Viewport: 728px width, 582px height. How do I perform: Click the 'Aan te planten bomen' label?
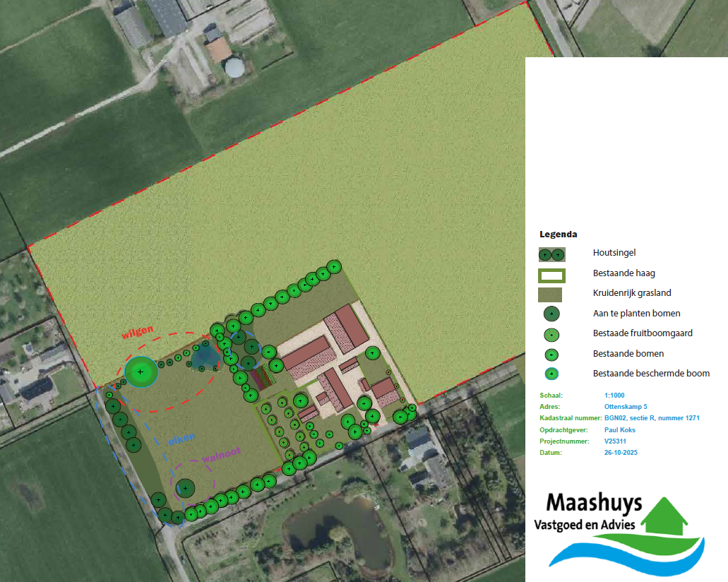(636, 314)
